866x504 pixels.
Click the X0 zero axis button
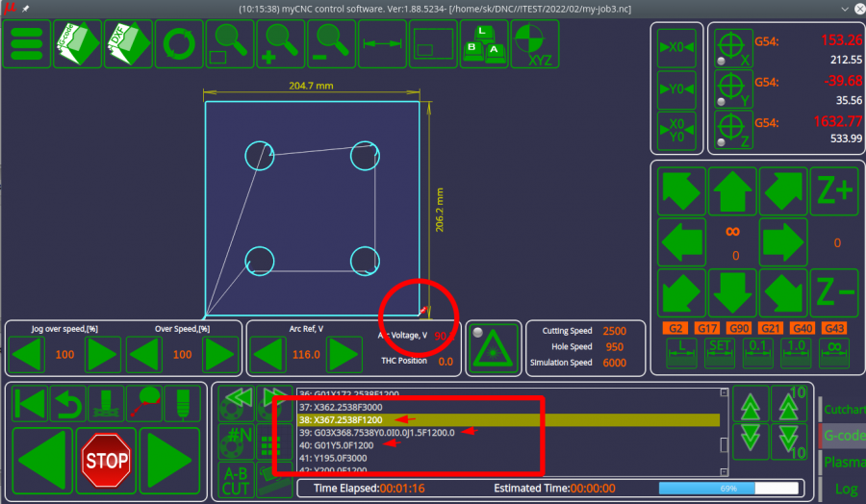coord(676,47)
